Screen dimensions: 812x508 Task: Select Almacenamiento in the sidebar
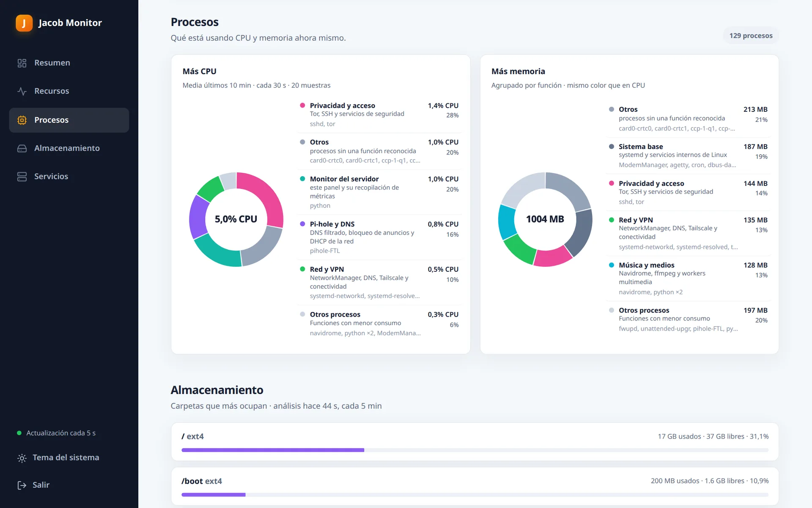pos(69,148)
